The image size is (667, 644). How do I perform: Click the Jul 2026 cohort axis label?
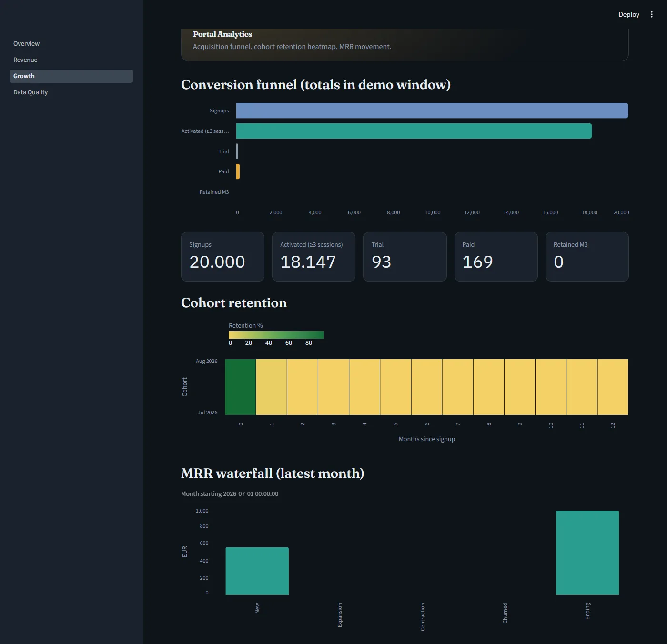208,413
